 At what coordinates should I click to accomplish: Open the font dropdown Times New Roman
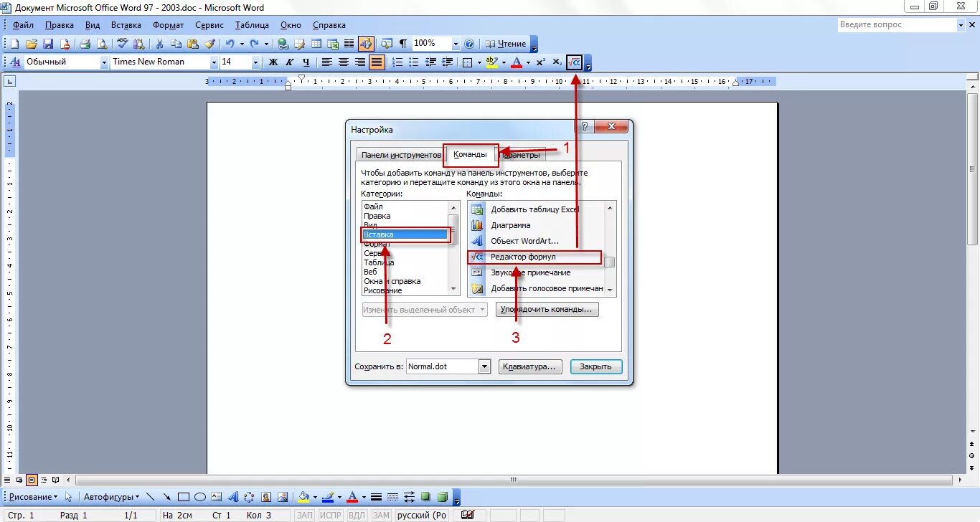[x=214, y=62]
